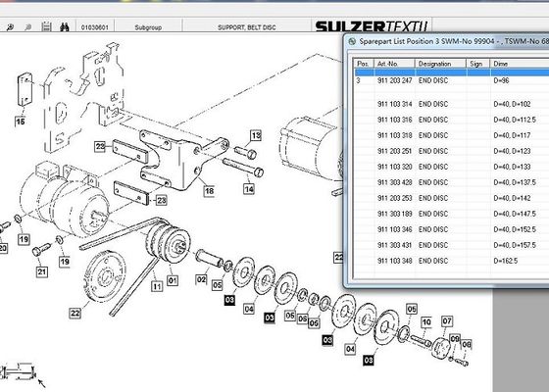Select article number 911 103 348
The height and width of the screenshot is (392, 549).
pyautogui.click(x=394, y=261)
